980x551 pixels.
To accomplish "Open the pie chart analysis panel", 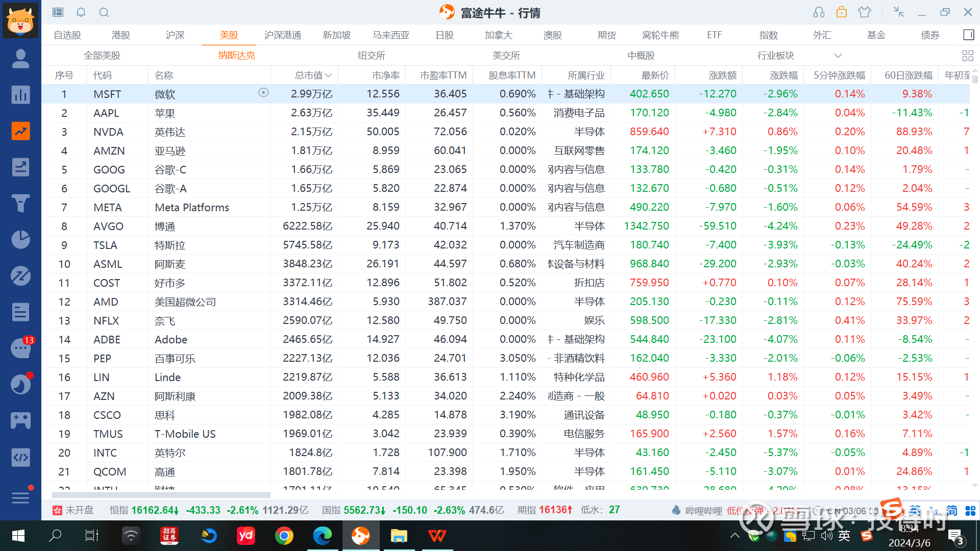I will pos(20,239).
